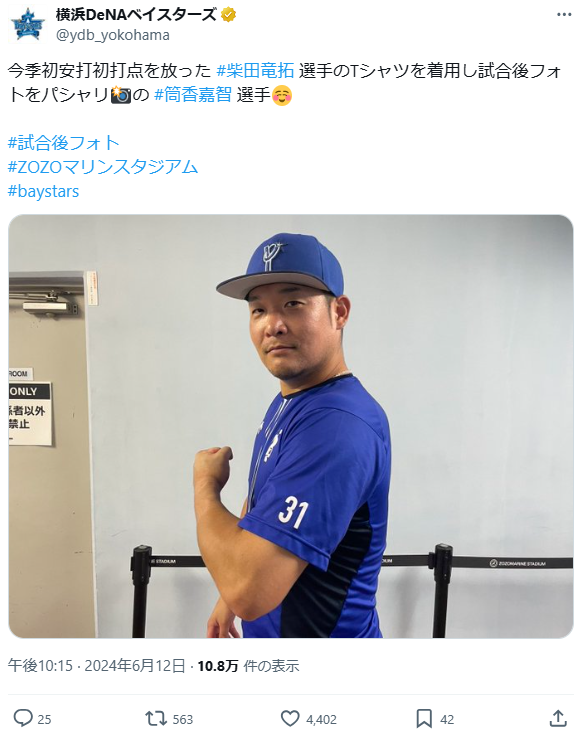Viewport: 583px width, 741px height.
Task: Open hashtag #baystars
Action: [x=43, y=191]
